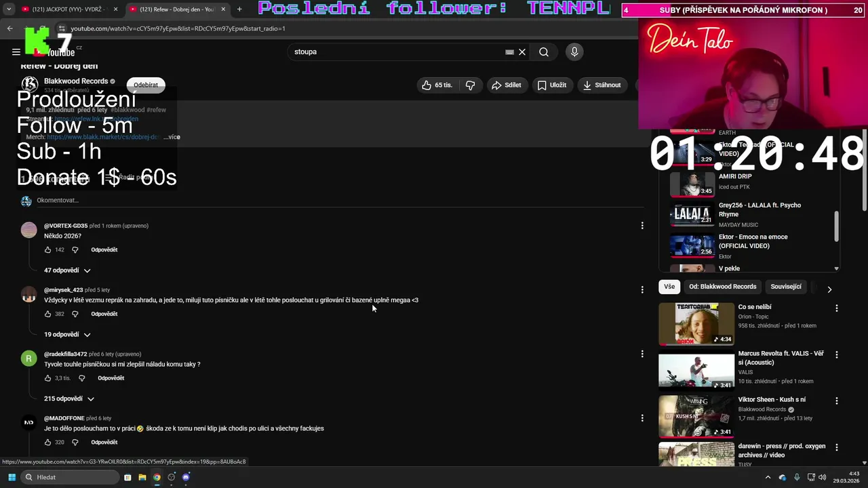The image size is (868, 488).
Task: Open the blakk.market merch link
Action: coord(102,137)
